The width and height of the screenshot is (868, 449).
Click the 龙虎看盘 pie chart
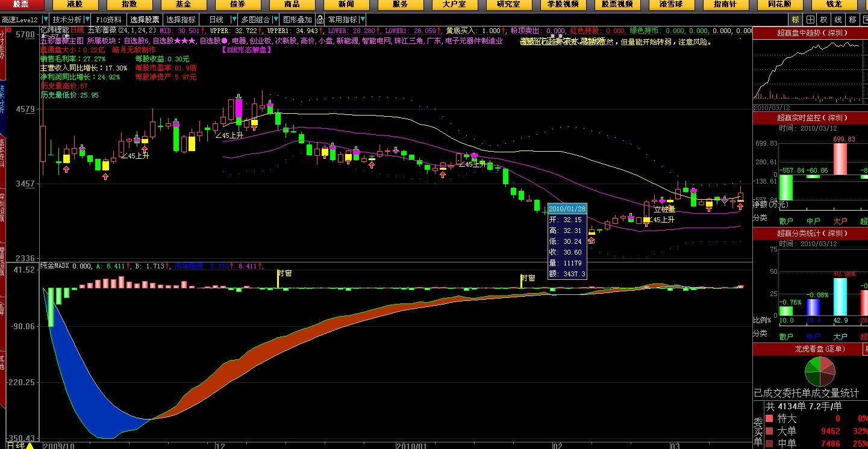[x=820, y=371]
